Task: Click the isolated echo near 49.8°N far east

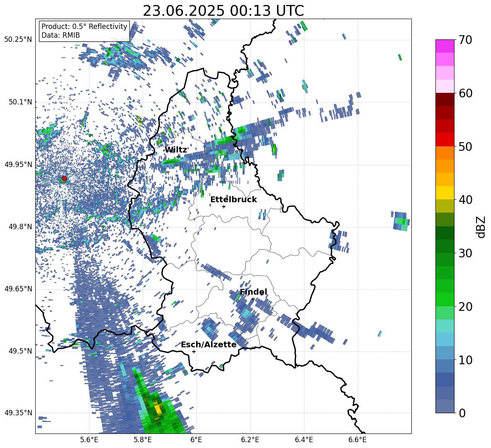Action: coord(401,221)
